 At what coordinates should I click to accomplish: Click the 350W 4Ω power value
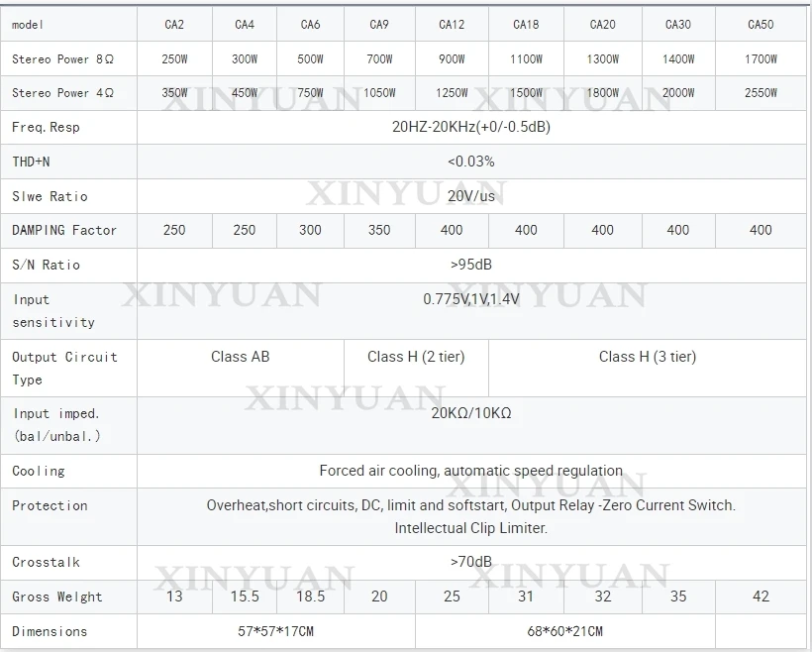pyautogui.click(x=174, y=93)
